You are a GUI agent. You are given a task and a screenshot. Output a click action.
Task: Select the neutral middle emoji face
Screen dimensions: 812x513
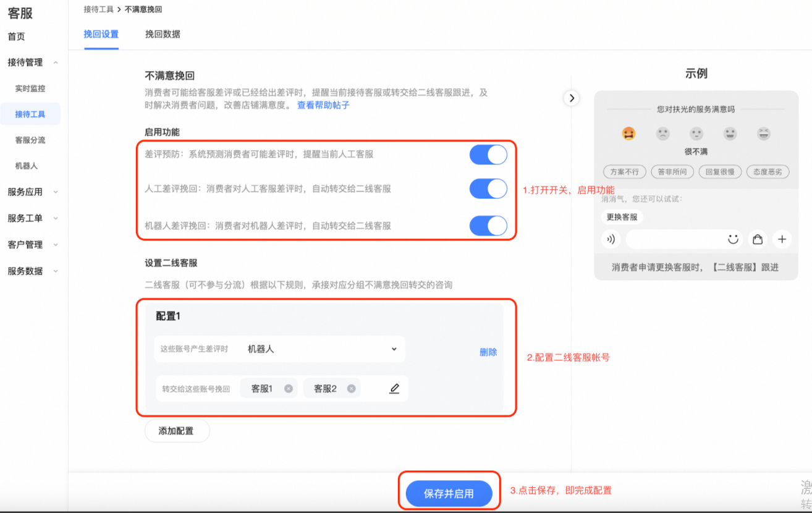[696, 134]
